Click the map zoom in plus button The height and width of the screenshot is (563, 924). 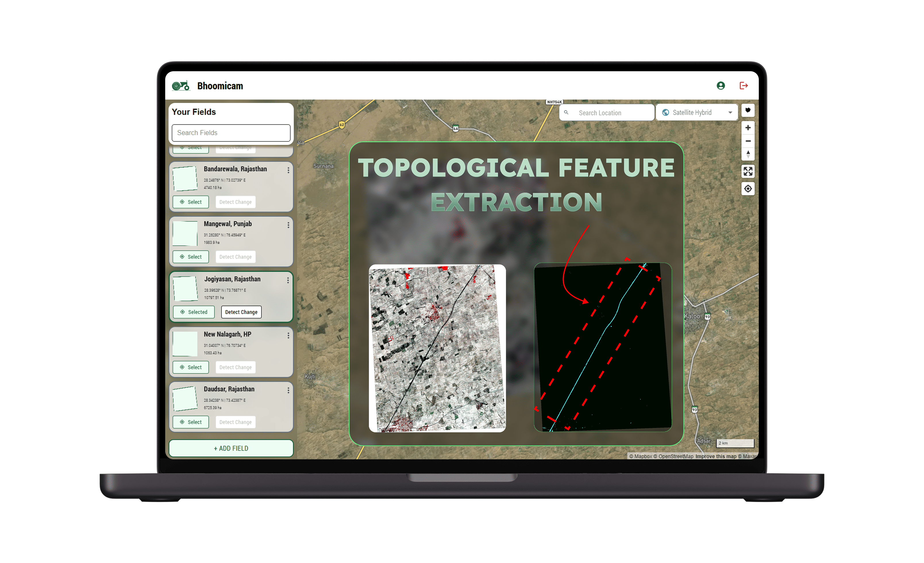pos(748,128)
